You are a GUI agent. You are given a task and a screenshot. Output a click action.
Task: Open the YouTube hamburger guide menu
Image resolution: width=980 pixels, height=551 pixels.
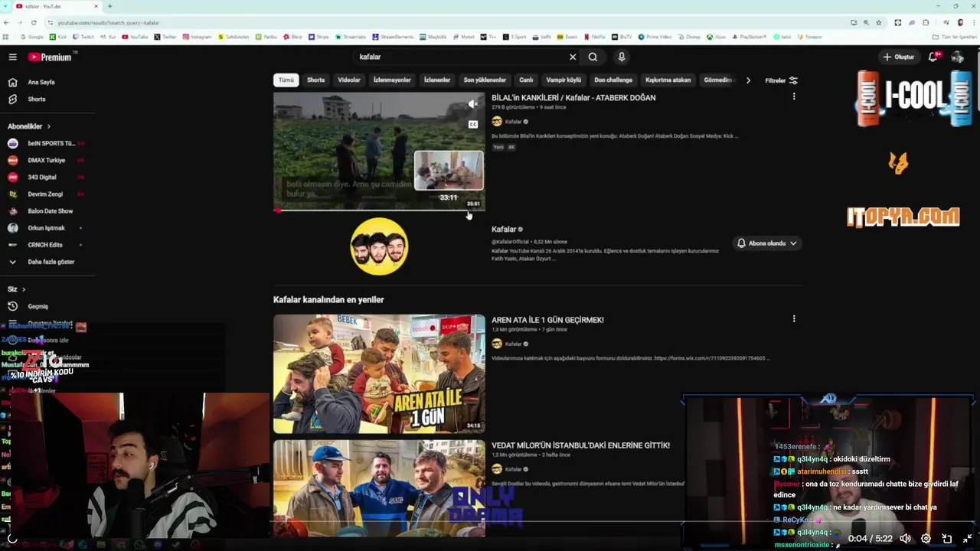pyautogui.click(x=12, y=57)
